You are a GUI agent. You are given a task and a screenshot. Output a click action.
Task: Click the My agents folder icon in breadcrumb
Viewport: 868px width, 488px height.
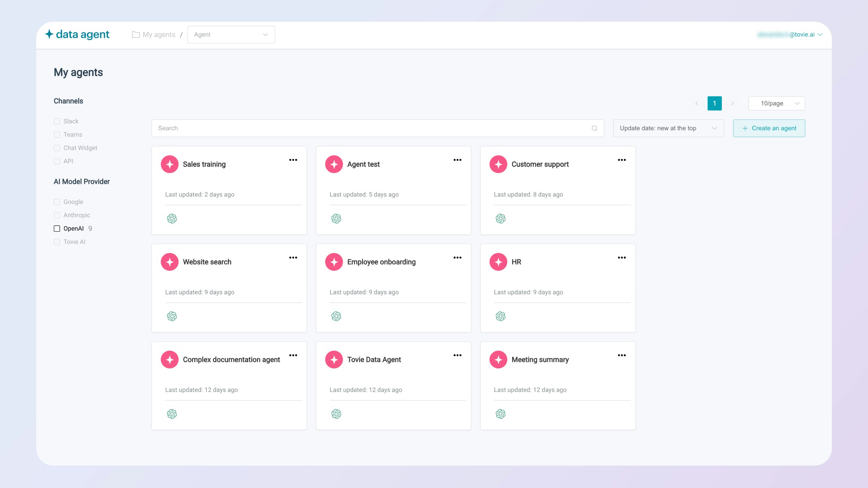tap(136, 35)
